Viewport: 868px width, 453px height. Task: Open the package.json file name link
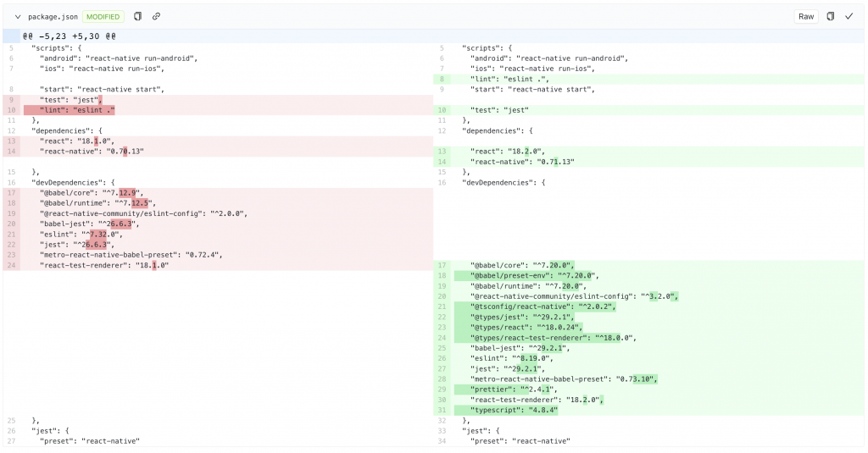coord(53,17)
